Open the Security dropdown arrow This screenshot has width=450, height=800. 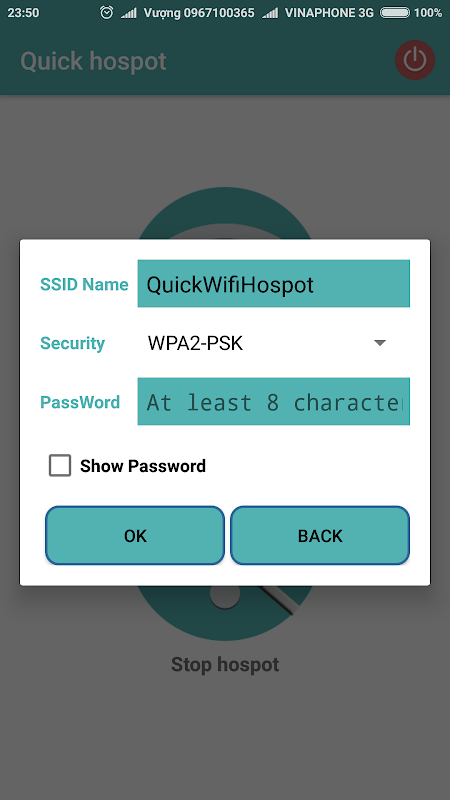[x=380, y=343]
